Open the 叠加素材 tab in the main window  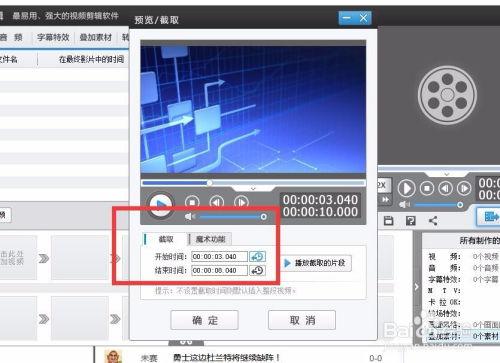(x=96, y=37)
